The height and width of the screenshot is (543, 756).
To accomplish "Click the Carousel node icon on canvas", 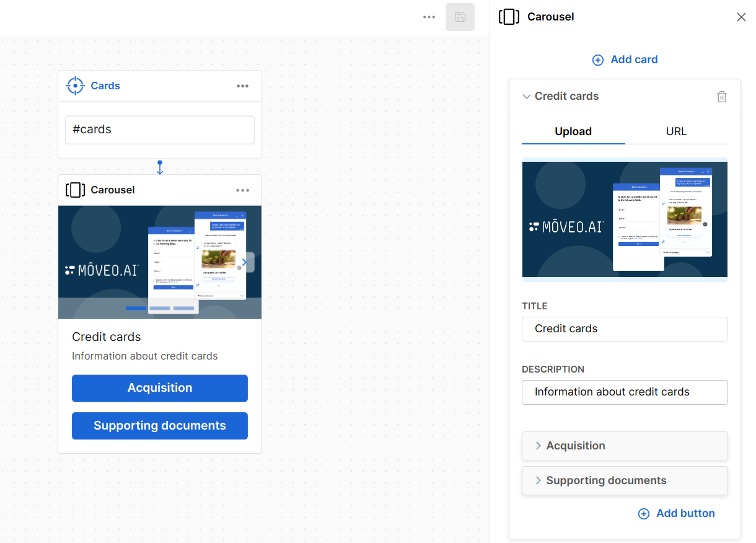I will [x=75, y=190].
